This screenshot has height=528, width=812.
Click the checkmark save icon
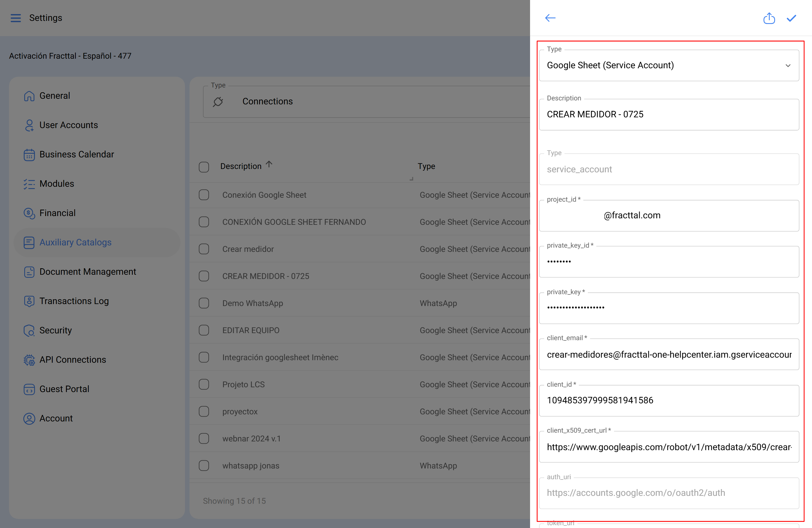click(x=791, y=18)
